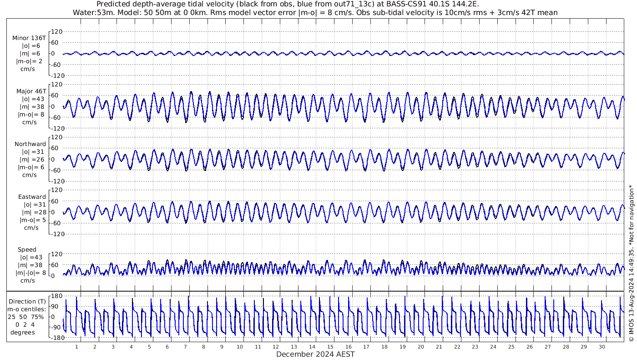This screenshot has width=637, height=364.
Task: Select day 30 on the date axis
Action: pyautogui.click(x=602, y=347)
